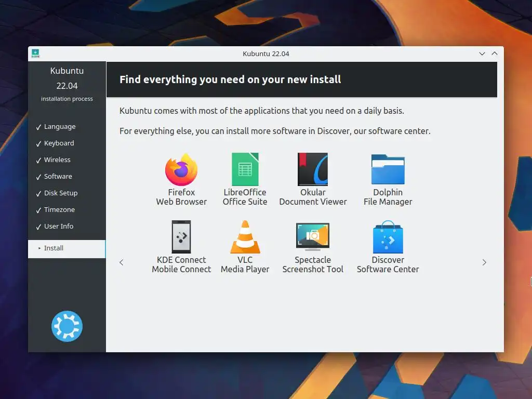Click the 'Kubuntu 22.04' window title

(265, 54)
